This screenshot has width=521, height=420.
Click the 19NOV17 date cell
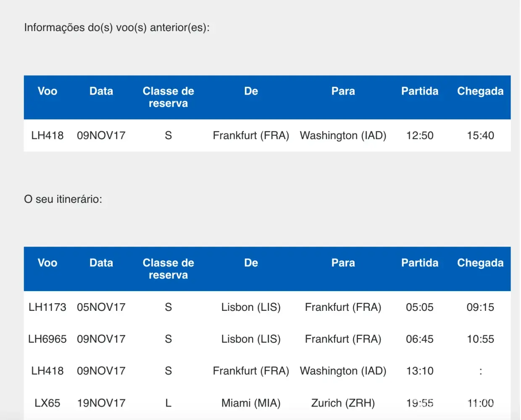coord(101,403)
